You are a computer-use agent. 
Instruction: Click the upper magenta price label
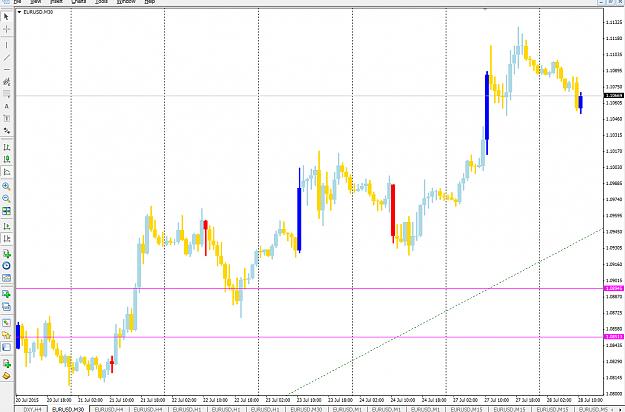pyautogui.click(x=614, y=288)
